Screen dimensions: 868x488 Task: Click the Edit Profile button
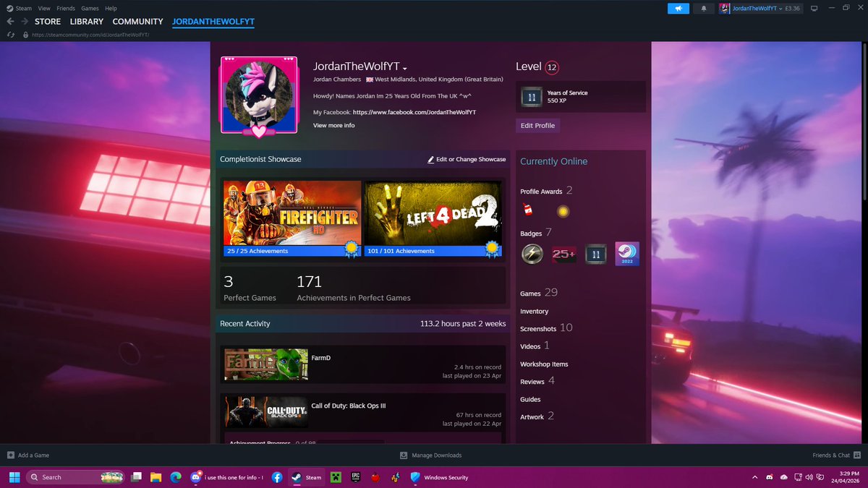click(537, 125)
